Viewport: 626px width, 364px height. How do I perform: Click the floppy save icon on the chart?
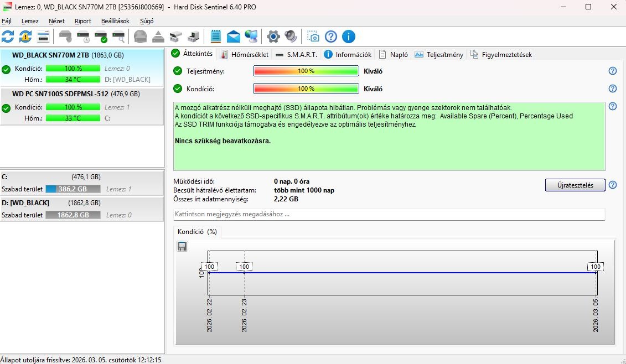[182, 246]
